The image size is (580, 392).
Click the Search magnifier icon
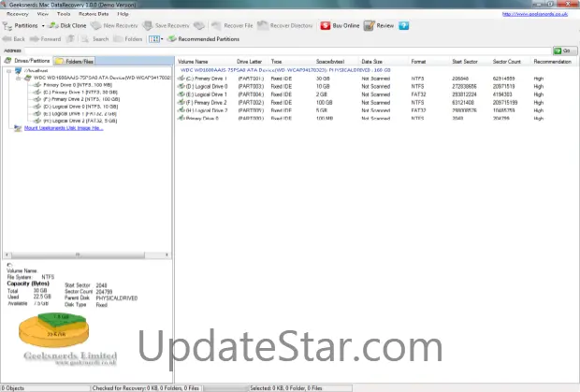coord(85,39)
